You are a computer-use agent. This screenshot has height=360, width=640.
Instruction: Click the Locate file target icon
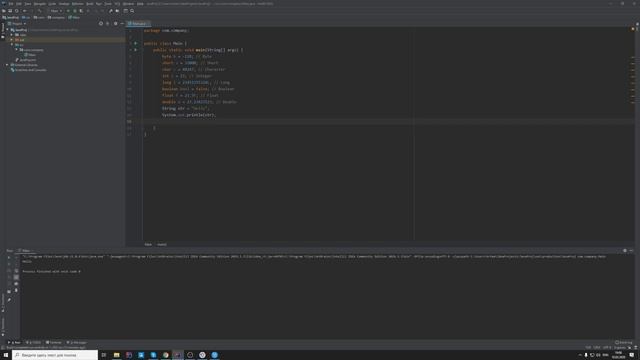[x=101, y=24]
